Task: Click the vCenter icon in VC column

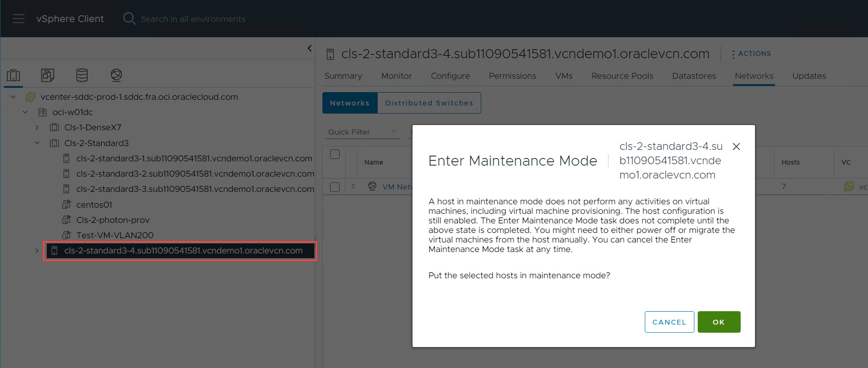Action: (x=849, y=186)
